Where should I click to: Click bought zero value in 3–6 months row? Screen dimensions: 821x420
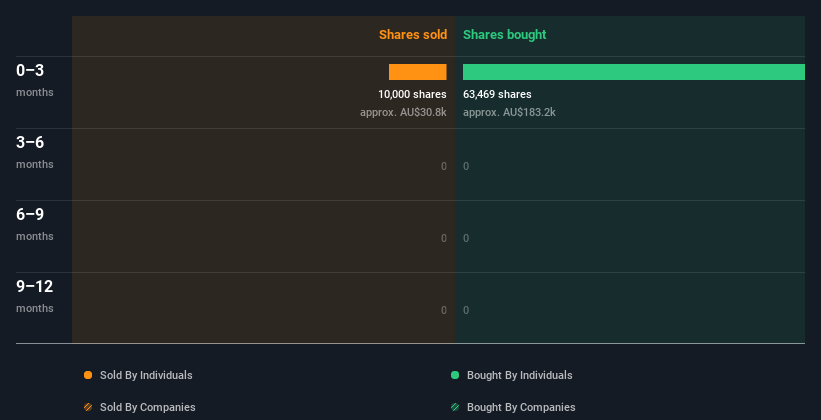pos(466,166)
